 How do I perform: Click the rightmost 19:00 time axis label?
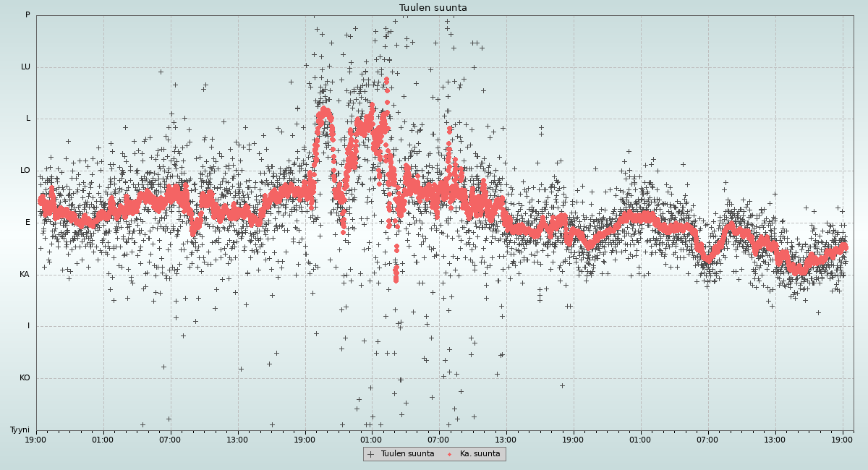(x=842, y=439)
